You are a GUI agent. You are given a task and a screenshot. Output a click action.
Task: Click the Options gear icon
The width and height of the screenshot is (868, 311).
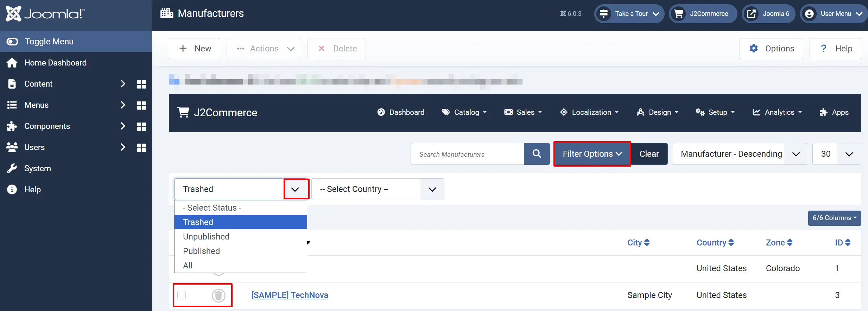coord(753,48)
